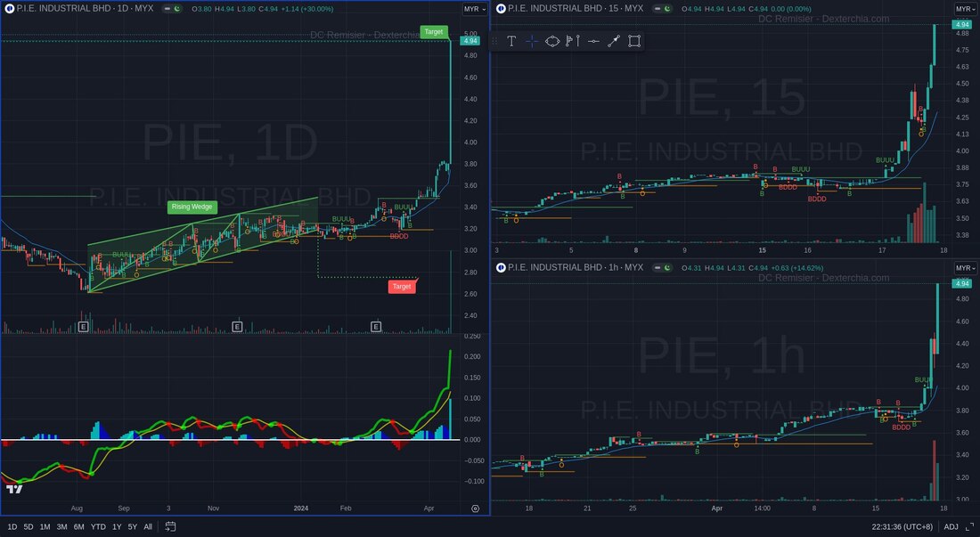Select the All time range
980x537 pixels.
click(148, 527)
